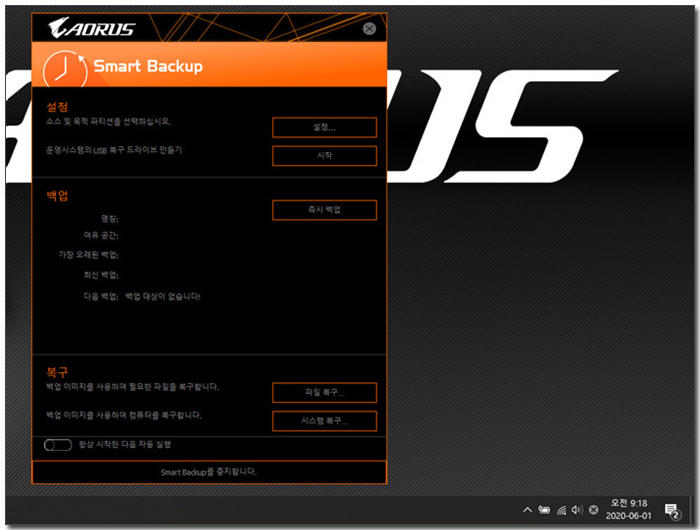Click the circled X tray icon
This screenshot has height=530, width=700.
coord(593,509)
